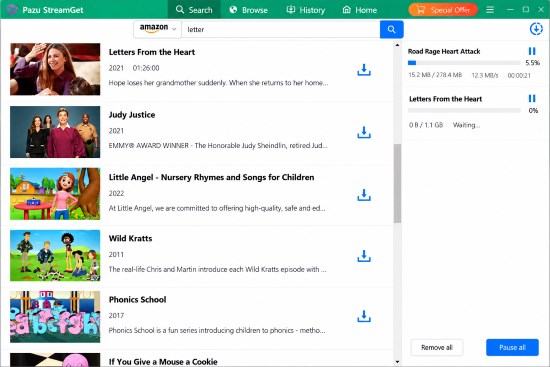This screenshot has height=367, width=550.
Task: Click the Pazu StreamGet logo icon
Action: pyautogui.click(x=12, y=9)
